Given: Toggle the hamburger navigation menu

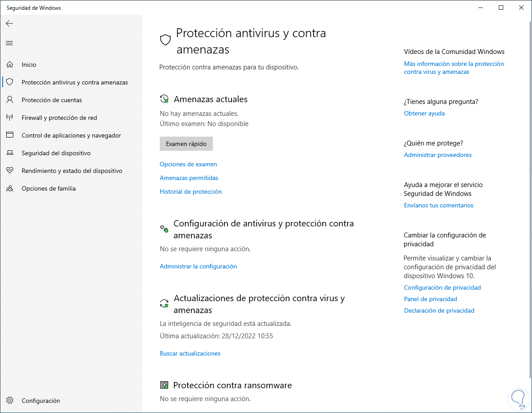Looking at the screenshot, I should click(x=9, y=43).
